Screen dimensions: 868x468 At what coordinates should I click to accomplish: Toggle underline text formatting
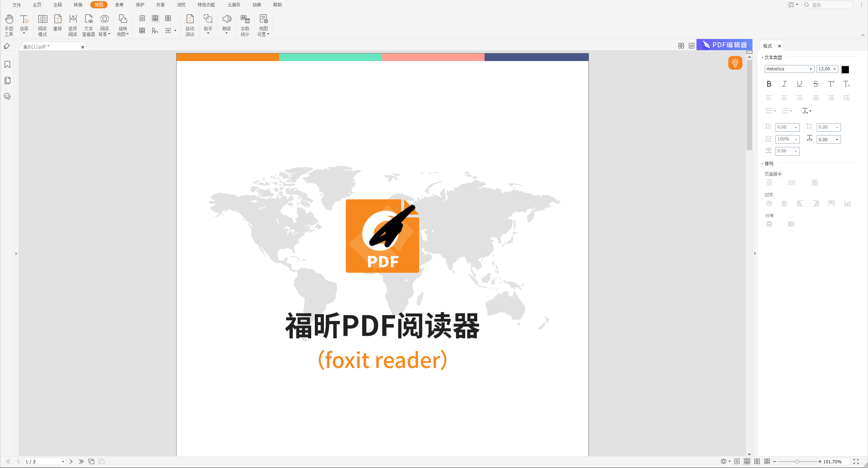(x=799, y=84)
